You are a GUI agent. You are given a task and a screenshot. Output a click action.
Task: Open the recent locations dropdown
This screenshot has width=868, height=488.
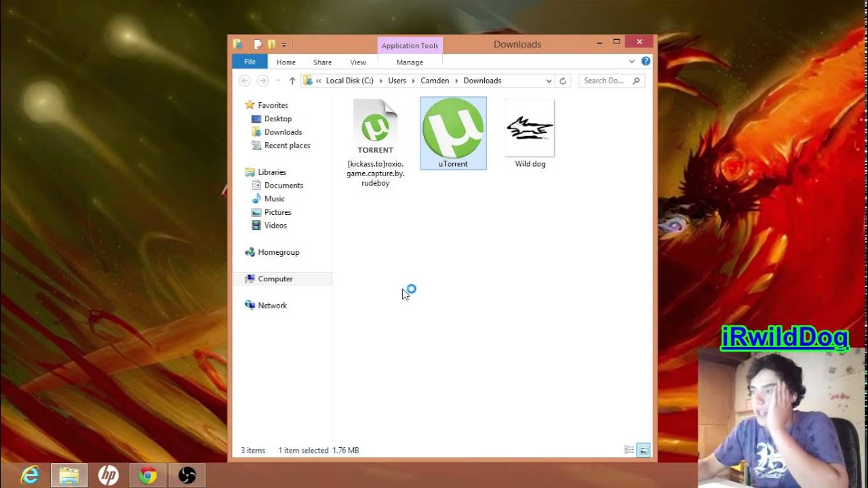point(277,81)
